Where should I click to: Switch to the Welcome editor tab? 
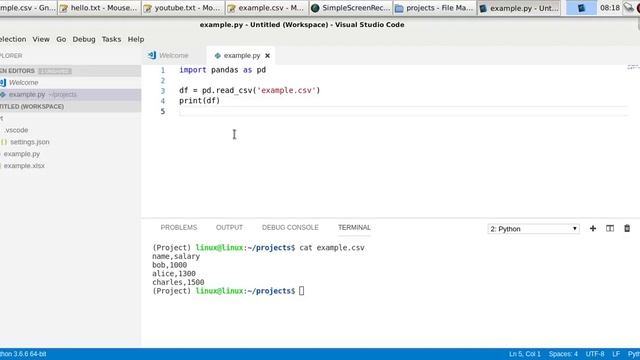tap(173, 56)
